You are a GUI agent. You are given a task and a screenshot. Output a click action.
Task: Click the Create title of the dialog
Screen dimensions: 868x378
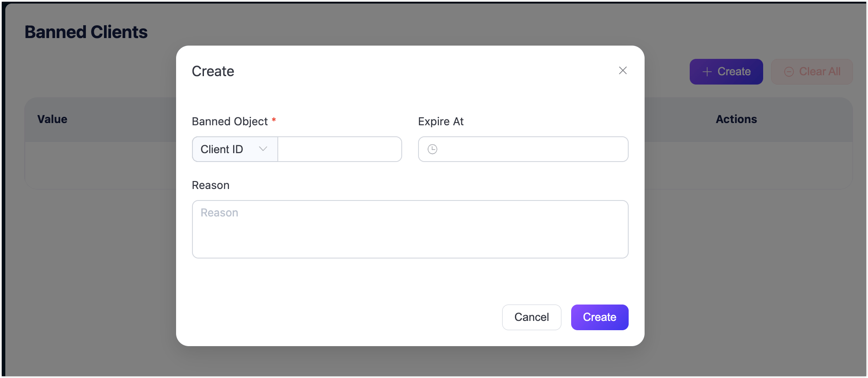click(213, 71)
